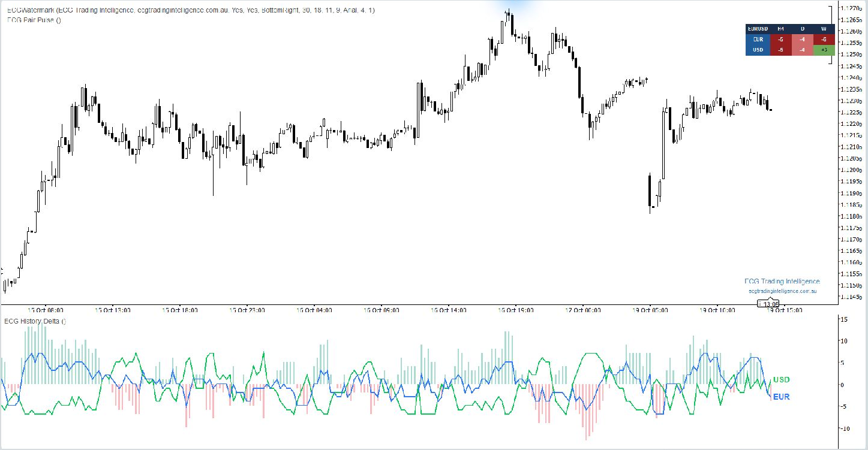Click the -5 value on delta axis
This screenshot has height=450, width=868.
coord(843,407)
